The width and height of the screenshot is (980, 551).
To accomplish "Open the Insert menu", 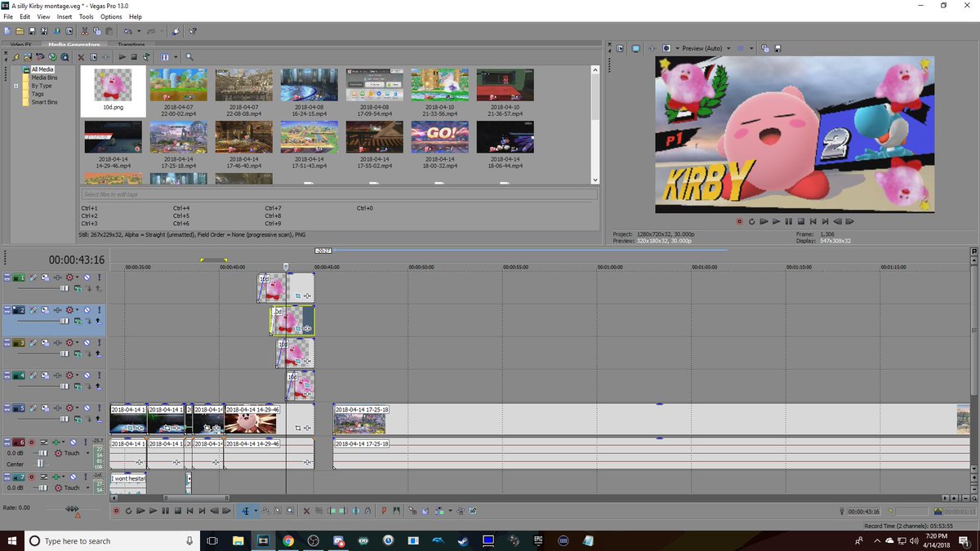I will point(65,16).
